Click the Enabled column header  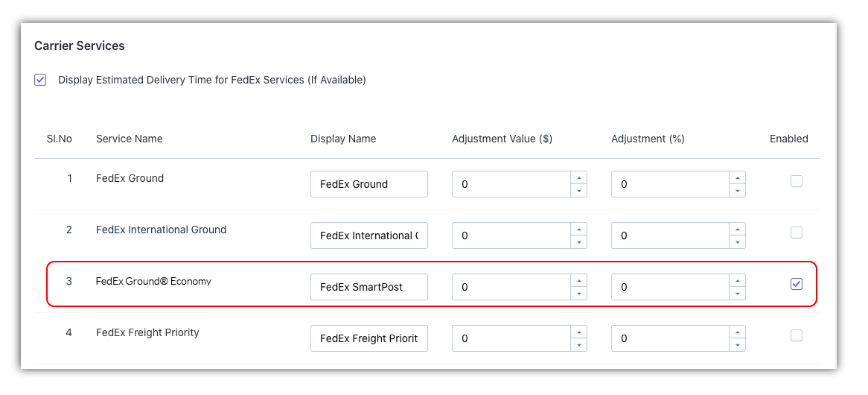(789, 139)
